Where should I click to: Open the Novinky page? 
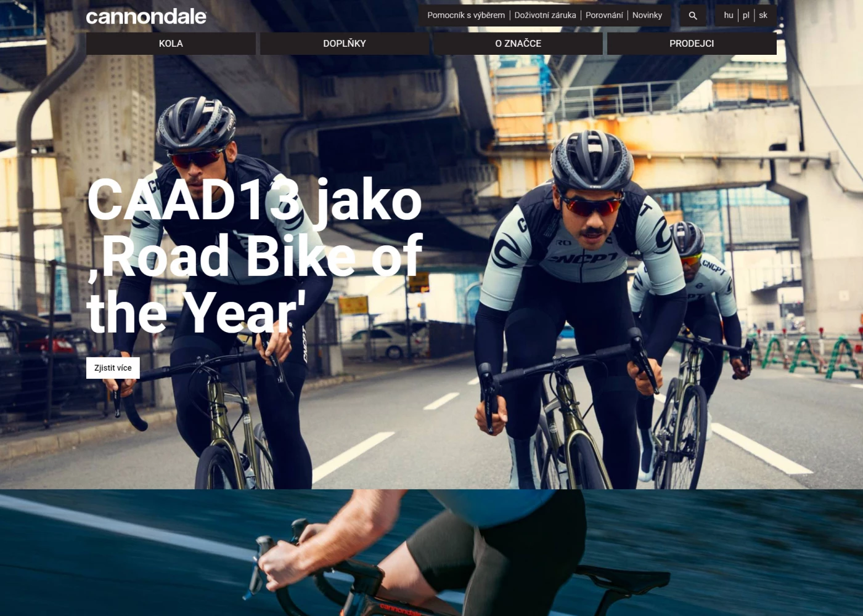(x=647, y=15)
